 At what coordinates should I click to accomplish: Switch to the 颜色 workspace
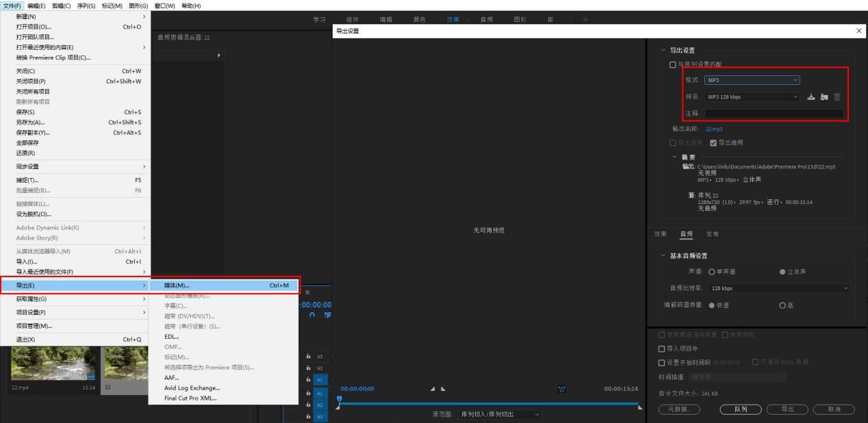[419, 19]
